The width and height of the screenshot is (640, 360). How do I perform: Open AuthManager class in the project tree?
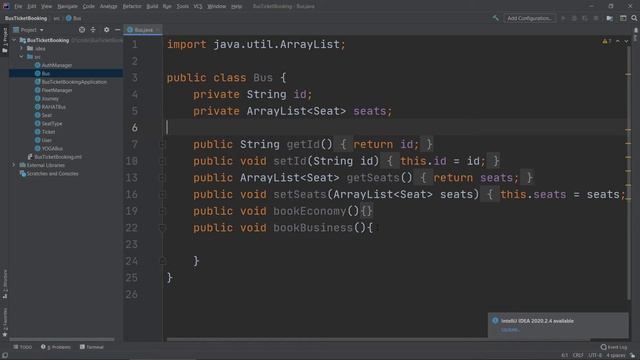[57, 65]
